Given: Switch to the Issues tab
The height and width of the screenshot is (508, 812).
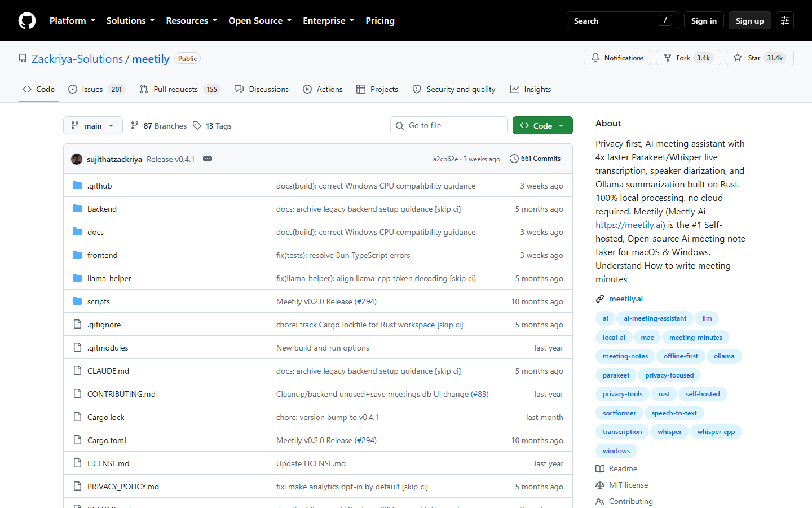Looking at the screenshot, I should [96, 89].
